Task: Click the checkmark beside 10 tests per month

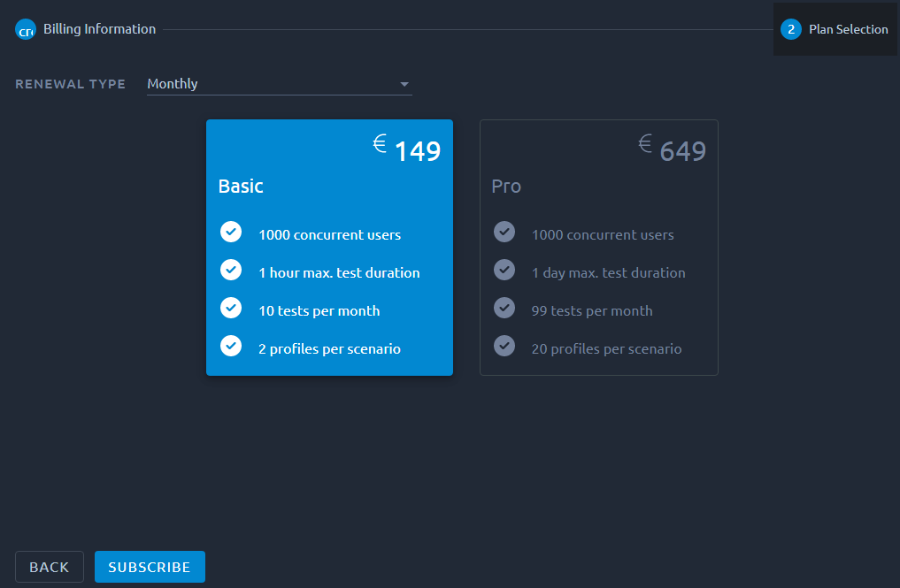Action: click(231, 308)
